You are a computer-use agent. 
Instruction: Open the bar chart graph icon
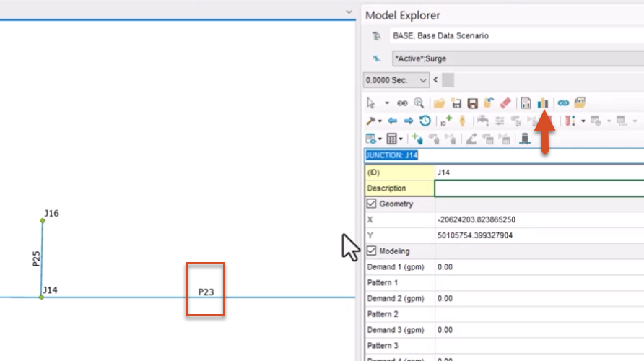tap(542, 103)
